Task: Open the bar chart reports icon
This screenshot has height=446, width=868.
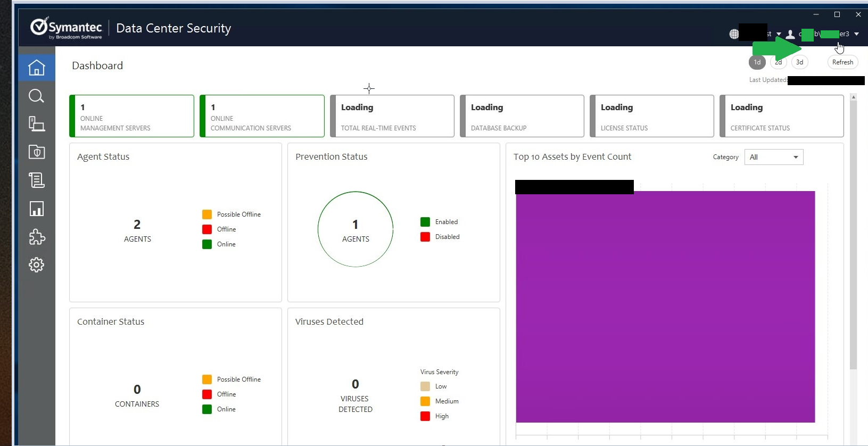Action: [x=36, y=209]
